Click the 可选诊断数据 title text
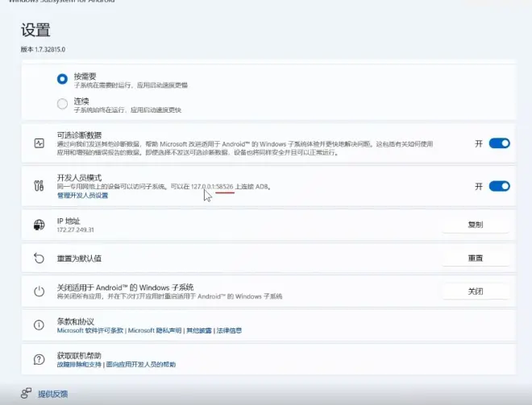The width and height of the screenshot is (532, 405). pos(79,135)
